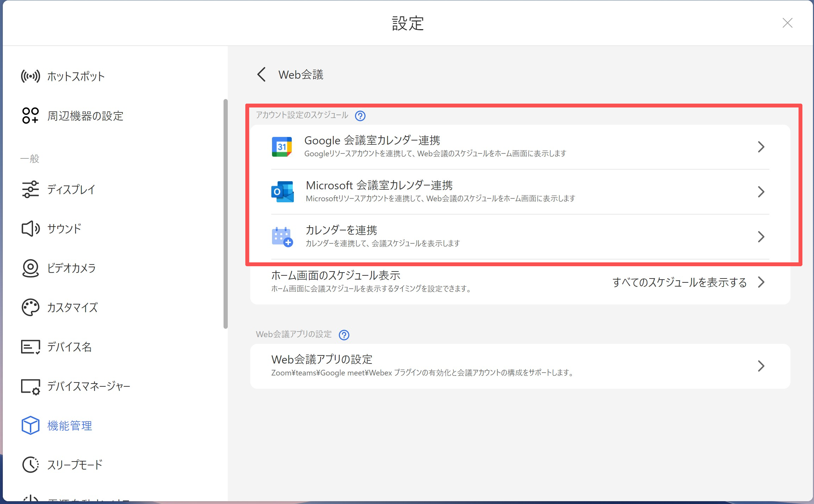This screenshot has width=814, height=504.
Task: Click the スリープモード clock icon
Action: tap(30, 465)
